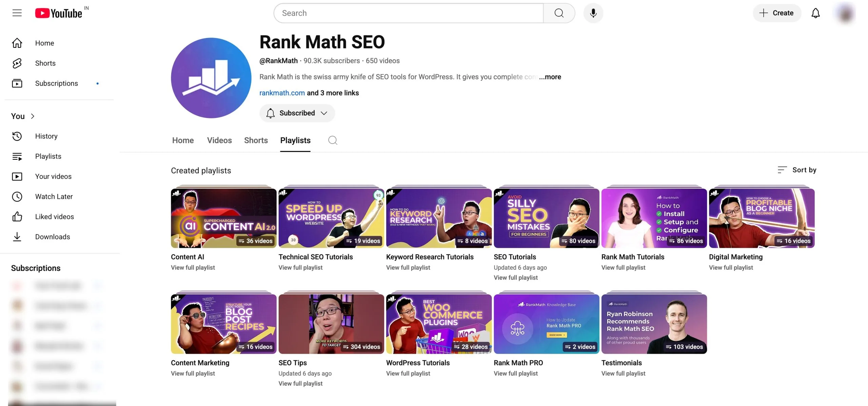
Task: Open History in the sidebar
Action: pos(46,136)
